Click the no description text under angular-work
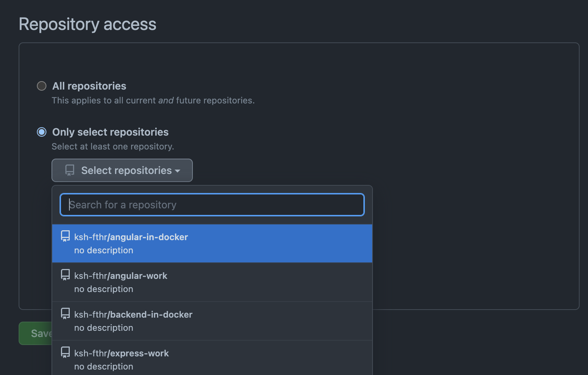 (x=103, y=289)
